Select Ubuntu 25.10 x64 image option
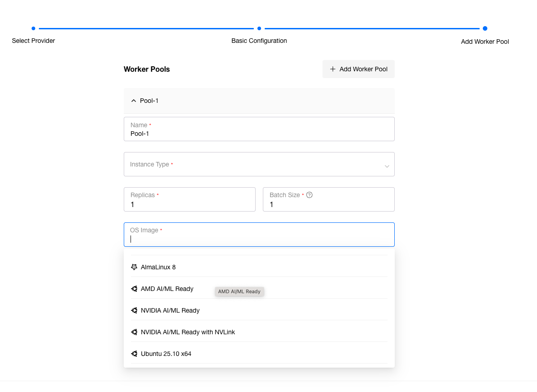This screenshot has width=537, height=392. click(166, 354)
